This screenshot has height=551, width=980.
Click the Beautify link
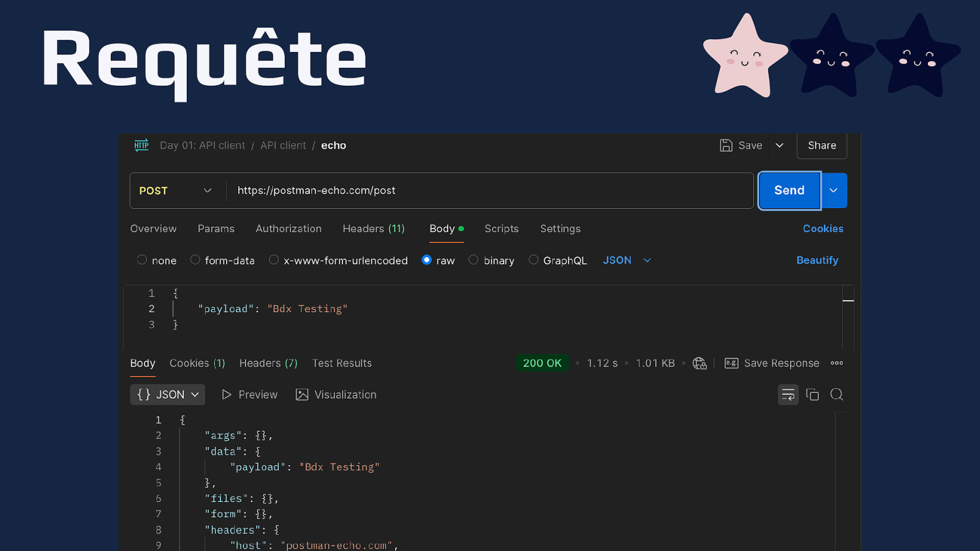[x=817, y=260]
